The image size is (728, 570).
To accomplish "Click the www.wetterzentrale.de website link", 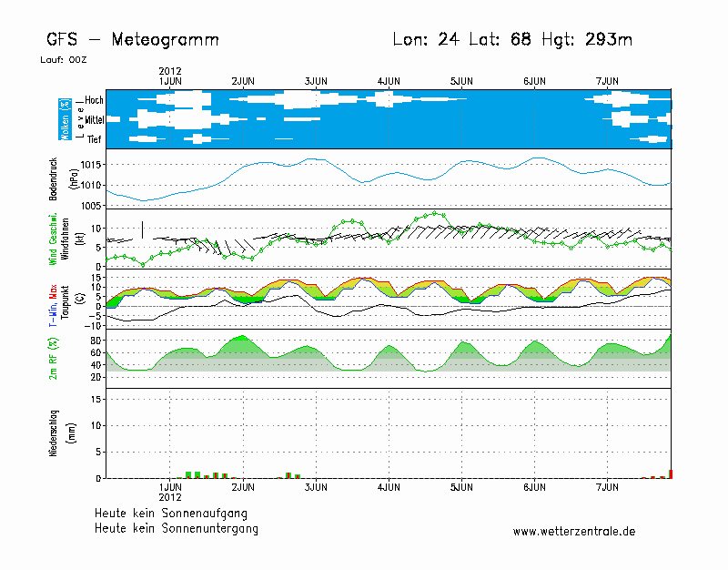I will 573,531.
